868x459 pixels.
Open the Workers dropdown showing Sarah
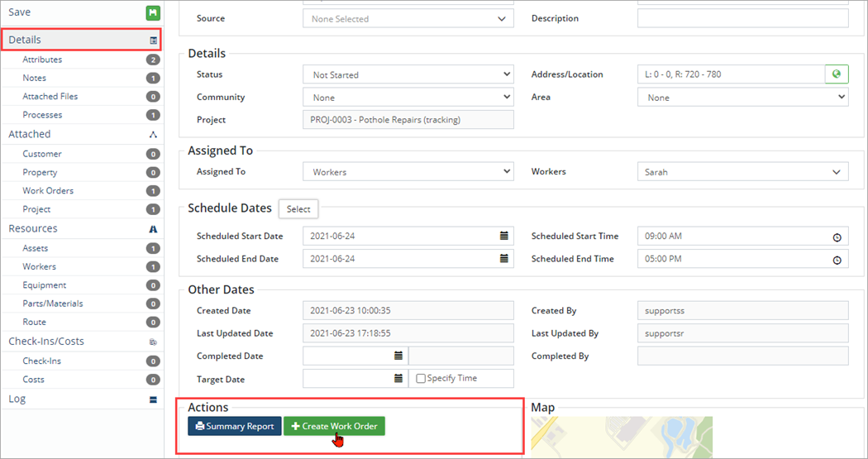tap(743, 172)
